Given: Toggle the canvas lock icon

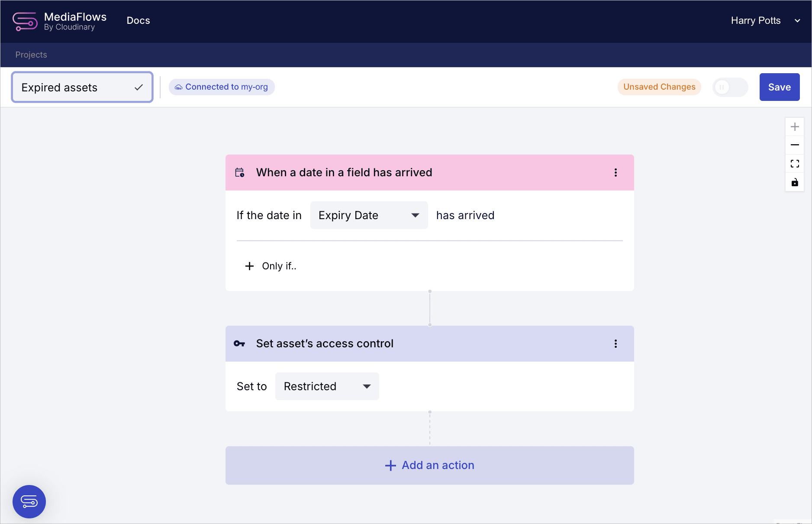Looking at the screenshot, I should click(x=795, y=182).
